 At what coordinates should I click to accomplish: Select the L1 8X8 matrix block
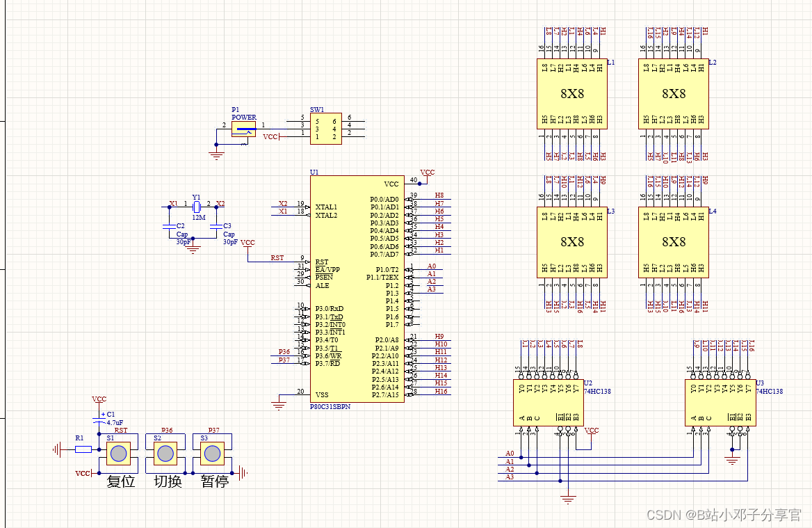point(571,94)
